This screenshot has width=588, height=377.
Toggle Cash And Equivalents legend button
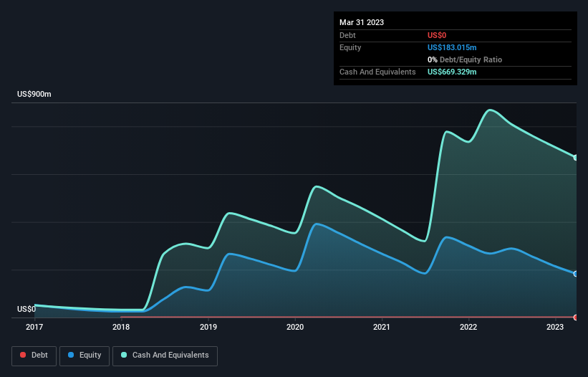165,355
